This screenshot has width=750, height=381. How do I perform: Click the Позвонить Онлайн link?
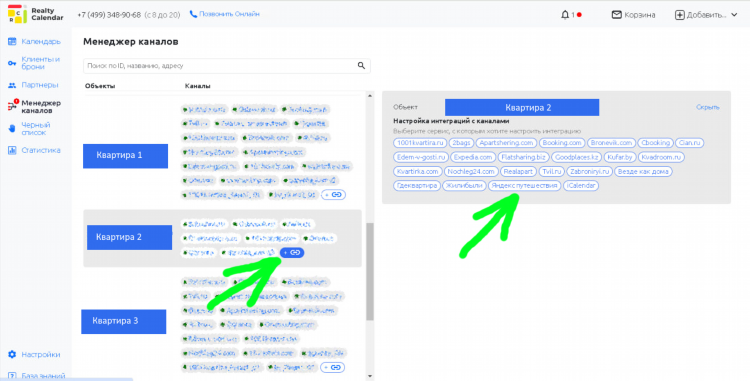(x=225, y=14)
